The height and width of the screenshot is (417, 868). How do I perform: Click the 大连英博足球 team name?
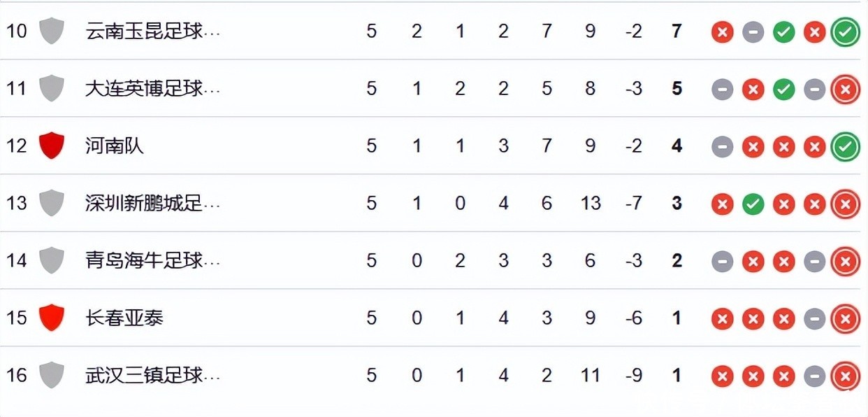152,88
